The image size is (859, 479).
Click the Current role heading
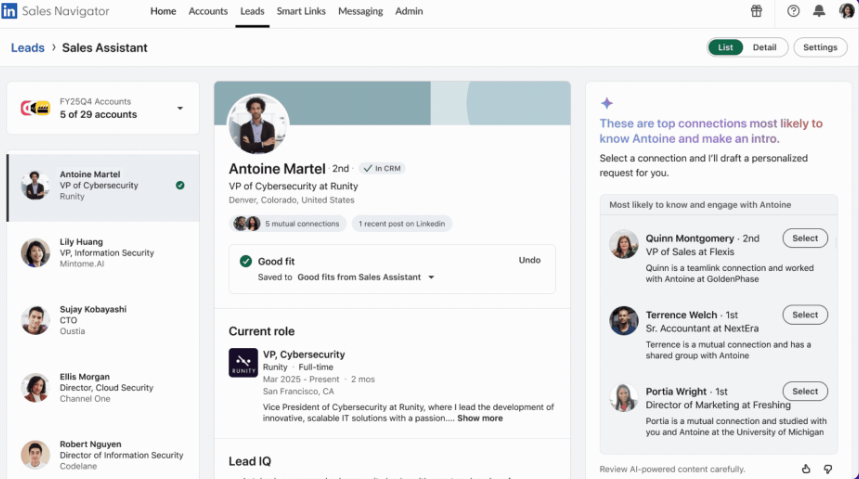(261, 332)
